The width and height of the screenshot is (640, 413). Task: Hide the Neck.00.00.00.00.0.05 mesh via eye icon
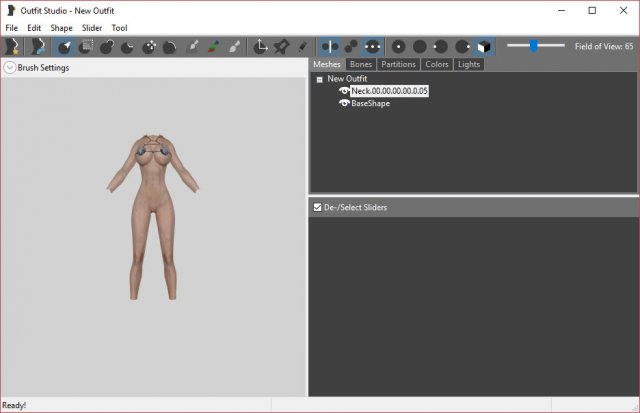point(344,91)
